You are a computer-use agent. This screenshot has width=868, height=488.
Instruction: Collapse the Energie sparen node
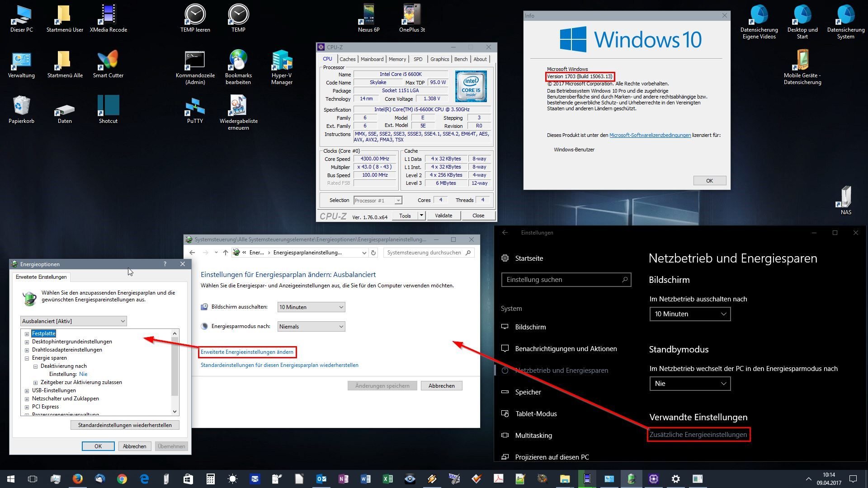[x=27, y=358]
